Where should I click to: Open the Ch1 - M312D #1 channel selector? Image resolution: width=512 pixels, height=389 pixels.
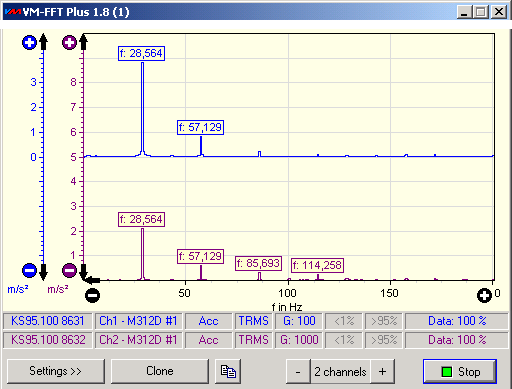point(138,321)
